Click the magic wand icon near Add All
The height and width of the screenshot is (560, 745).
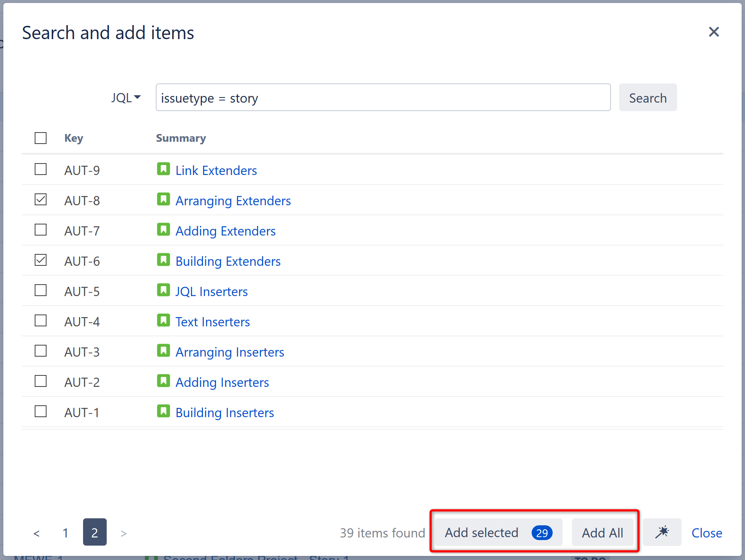[662, 532]
